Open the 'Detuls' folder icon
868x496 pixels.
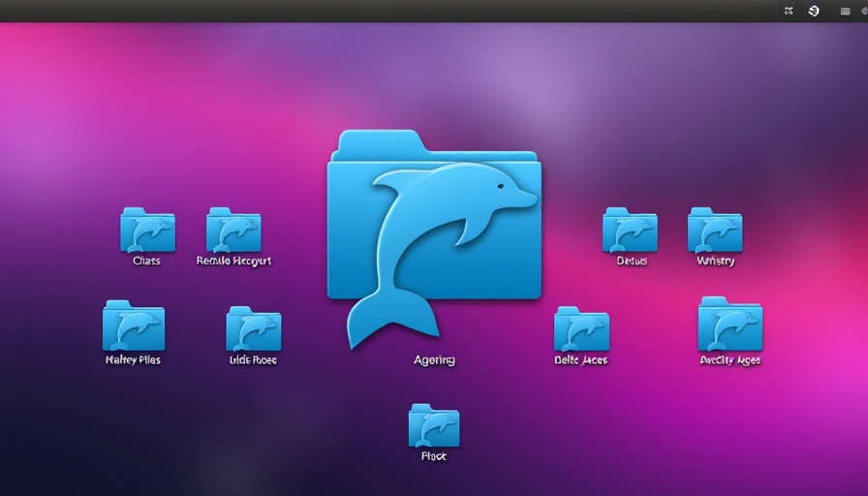click(x=630, y=231)
